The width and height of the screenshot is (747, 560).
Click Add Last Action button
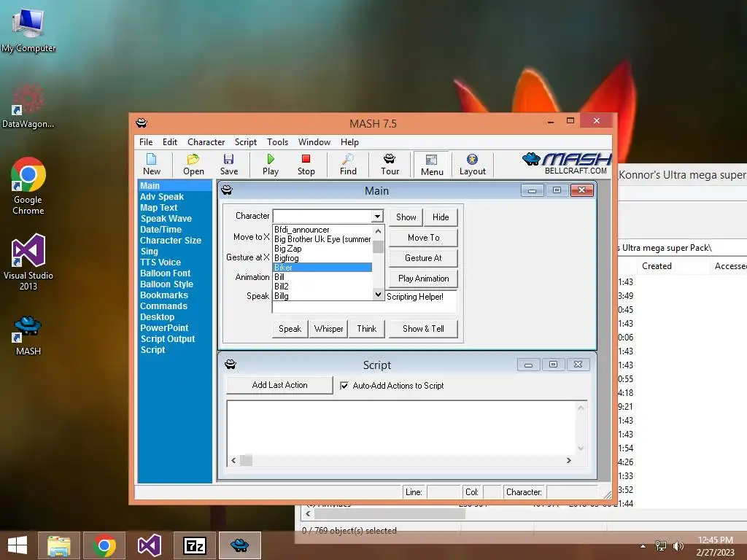(x=279, y=385)
